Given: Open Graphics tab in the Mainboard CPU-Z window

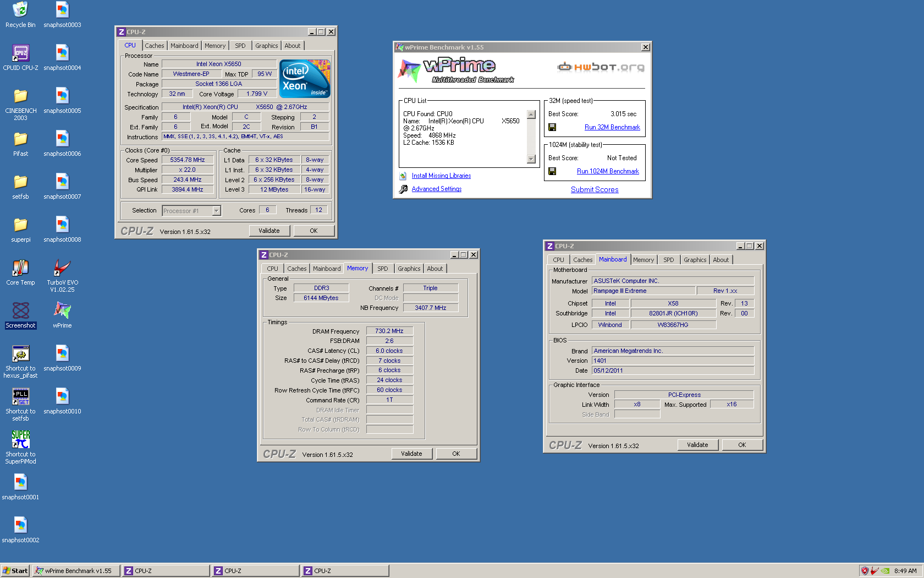Looking at the screenshot, I should tap(695, 260).
